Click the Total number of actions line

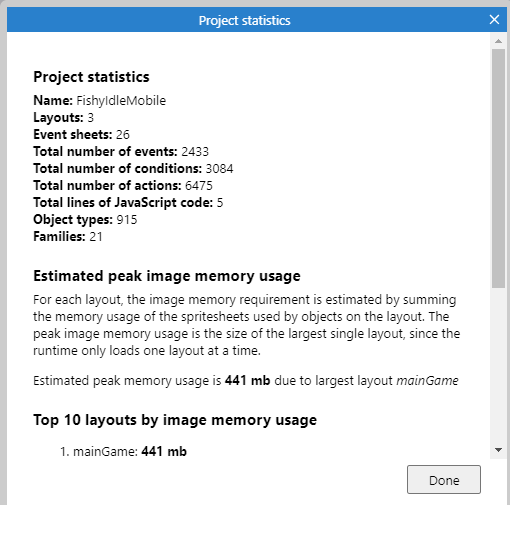click(123, 185)
